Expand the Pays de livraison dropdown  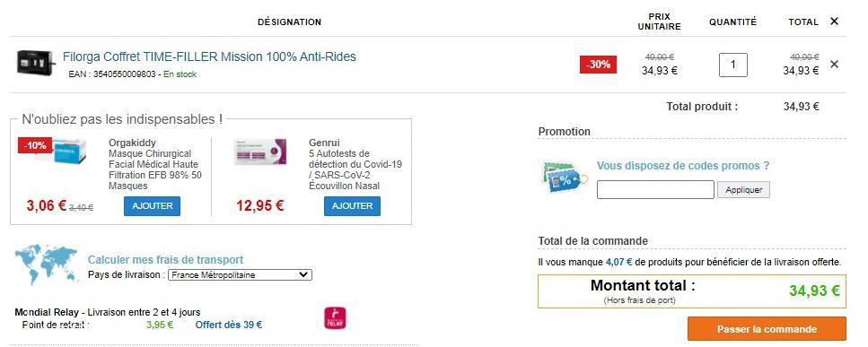(241, 275)
